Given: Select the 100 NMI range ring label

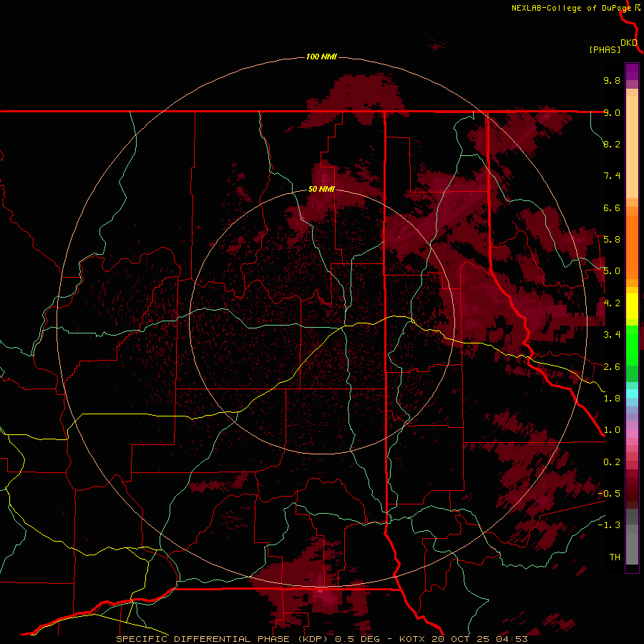Looking at the screenshot, I should [321, 57].
